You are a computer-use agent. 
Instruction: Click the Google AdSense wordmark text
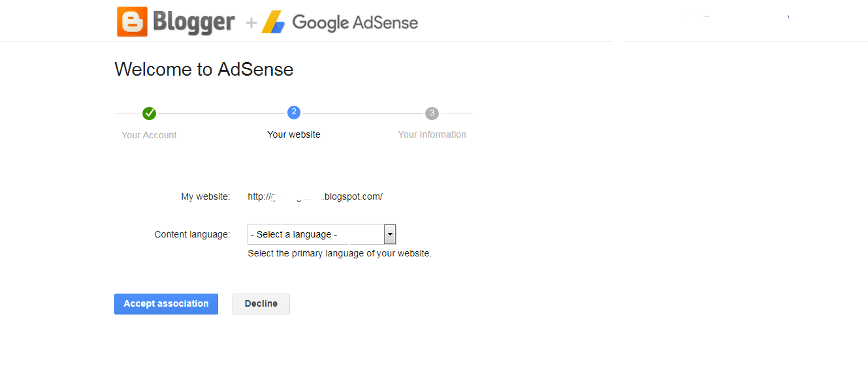355,23
